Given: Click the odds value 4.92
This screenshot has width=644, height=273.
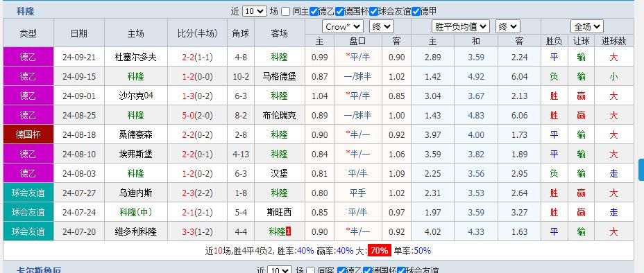Looking at the screenshot, I should pyautogui.click(x=476, y=76).
